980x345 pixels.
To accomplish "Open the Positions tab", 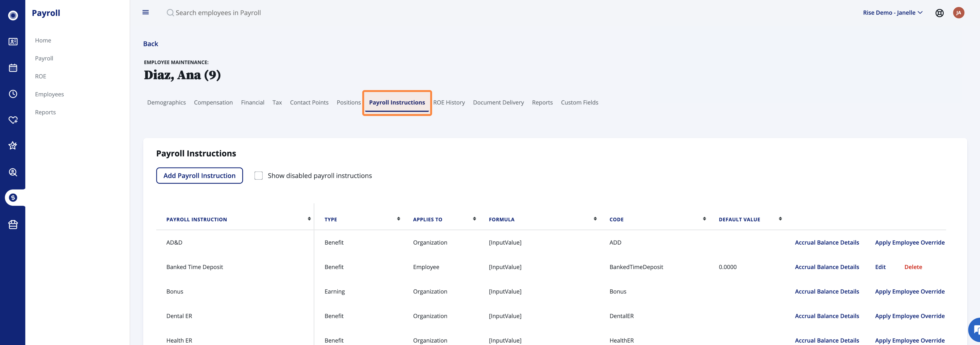I will (348, 103).
